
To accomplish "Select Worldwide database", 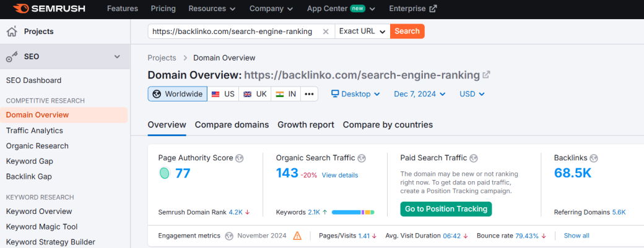I will 178,94.
